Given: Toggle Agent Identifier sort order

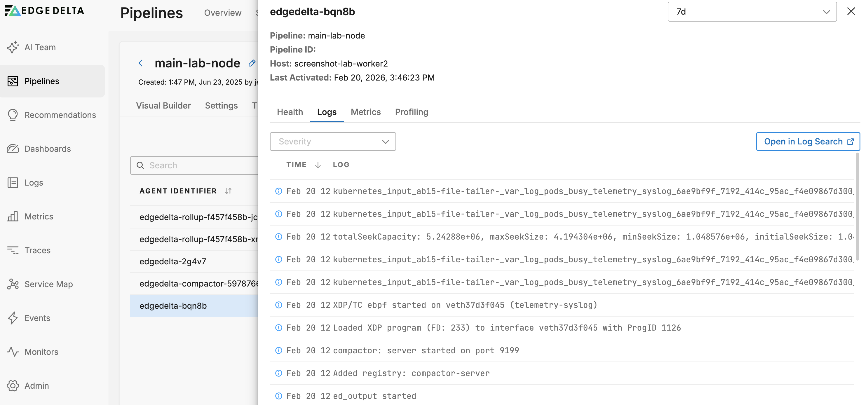Looking at the screenshot, I should [228, 191].
